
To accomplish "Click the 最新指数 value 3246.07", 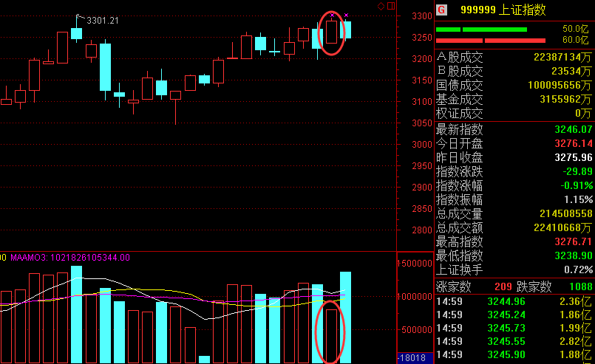I will (574, 130).
